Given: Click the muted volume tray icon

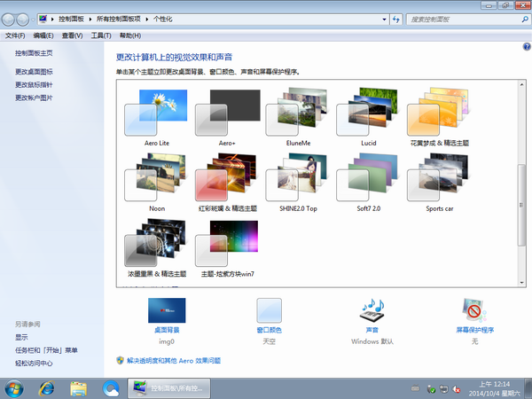Looking at the screenshot, I should [457, 389].
